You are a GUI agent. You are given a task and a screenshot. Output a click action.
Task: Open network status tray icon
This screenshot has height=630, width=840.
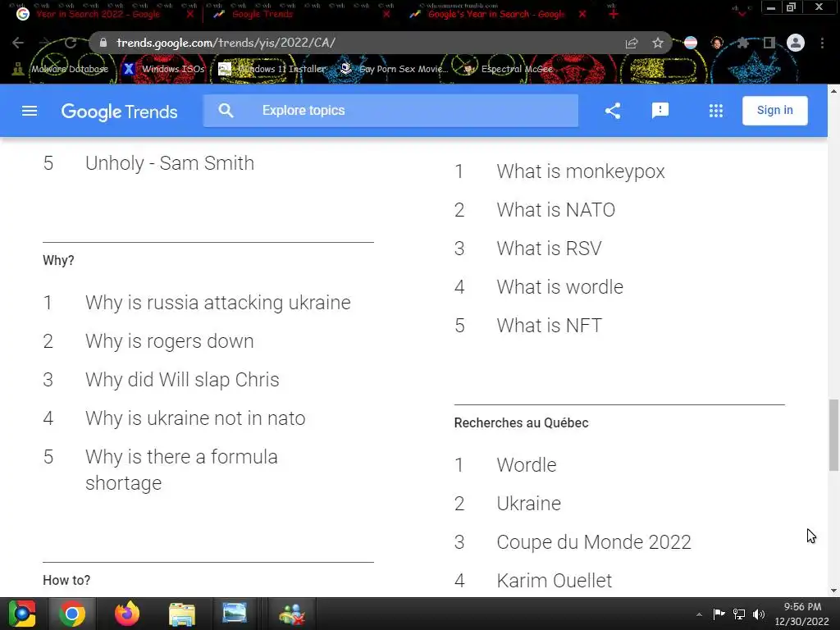click(739, 614)
